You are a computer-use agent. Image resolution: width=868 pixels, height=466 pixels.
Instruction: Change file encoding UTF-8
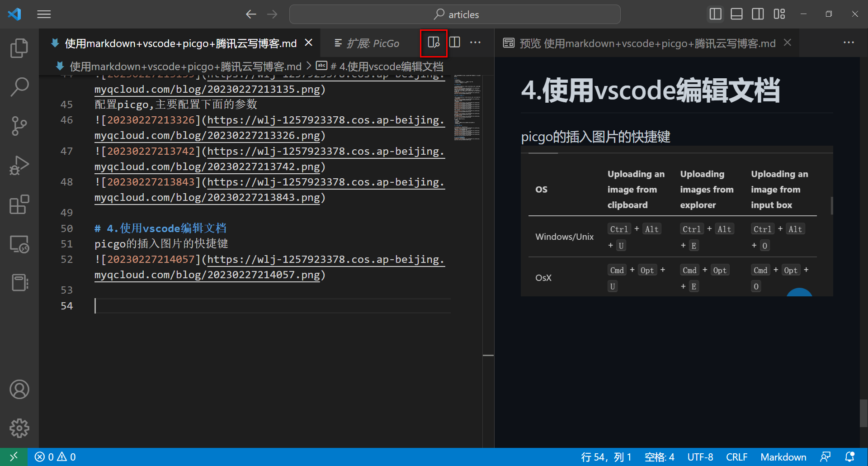700,457
